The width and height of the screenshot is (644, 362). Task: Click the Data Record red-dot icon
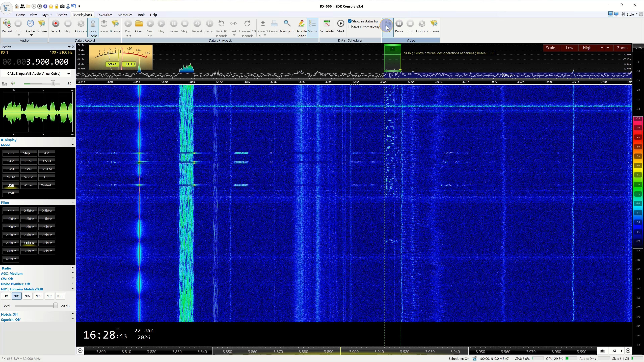(x=56, y=24)
